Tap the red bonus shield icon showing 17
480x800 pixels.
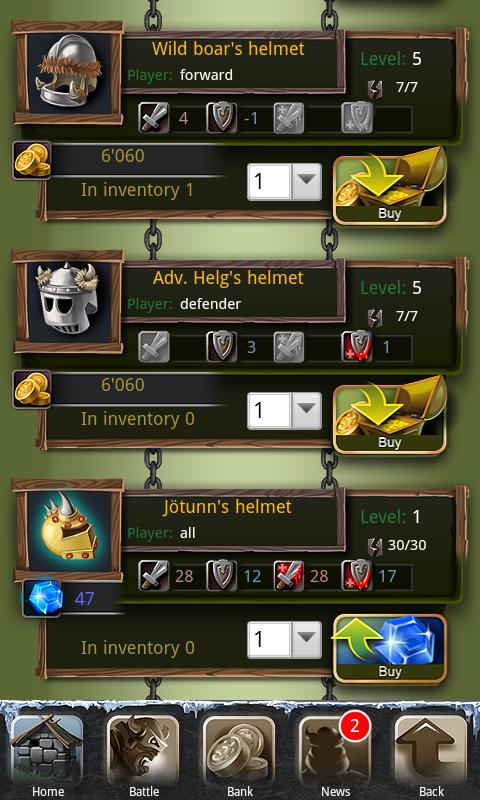[357, 576]
